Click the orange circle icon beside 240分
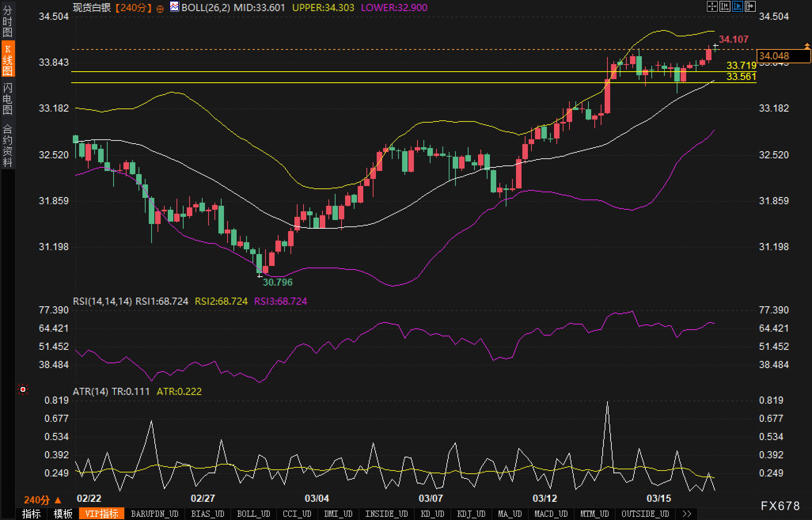The height and width of the screenshot is (520, 812). (x=160, y=9)
